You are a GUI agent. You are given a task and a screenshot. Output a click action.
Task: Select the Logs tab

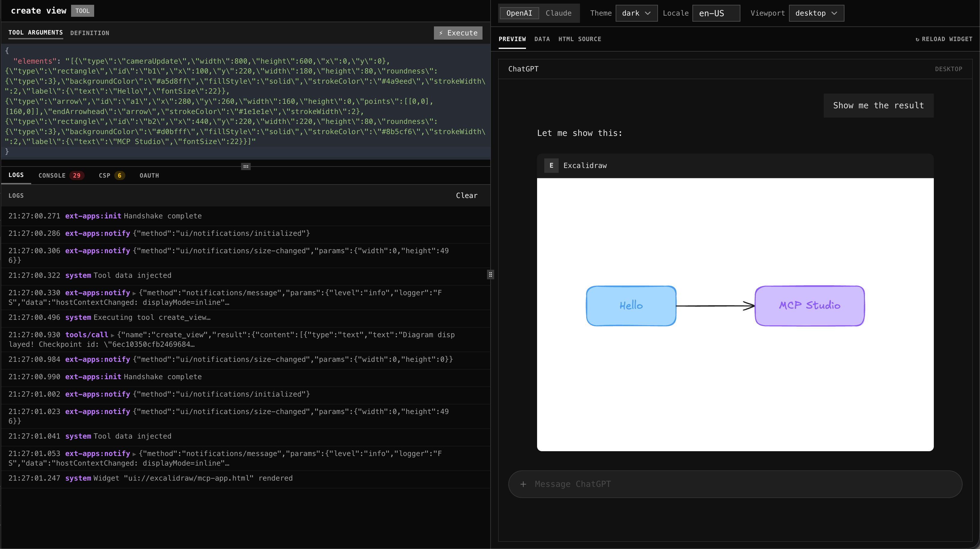(16, 175)
